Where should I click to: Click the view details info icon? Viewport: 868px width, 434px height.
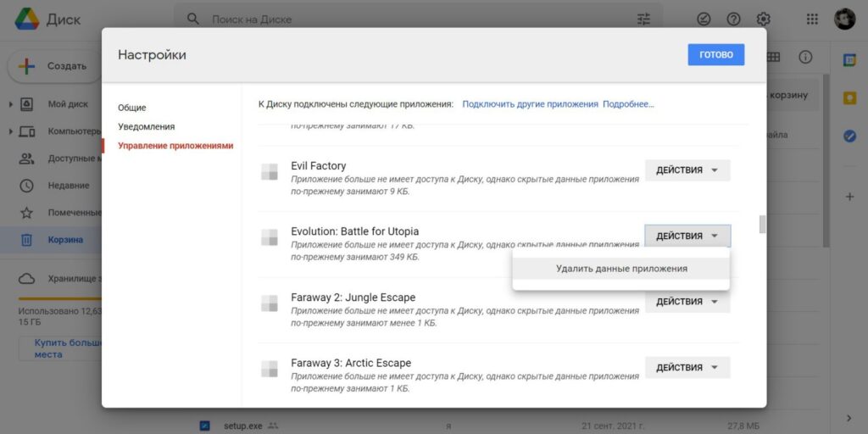[x=805, y=57]
